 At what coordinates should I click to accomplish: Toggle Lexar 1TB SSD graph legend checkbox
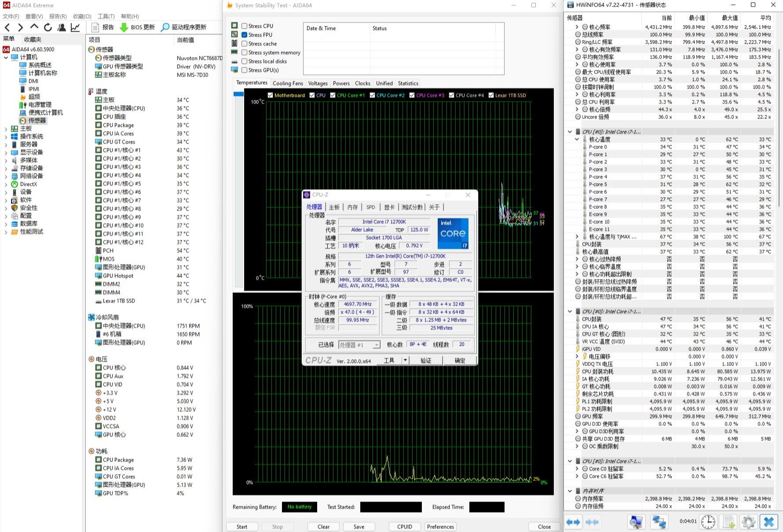491,95
